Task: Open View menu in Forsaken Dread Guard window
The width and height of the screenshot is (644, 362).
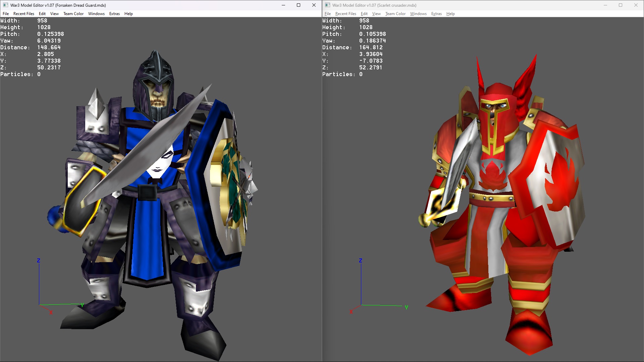Action: pos(54,14)
